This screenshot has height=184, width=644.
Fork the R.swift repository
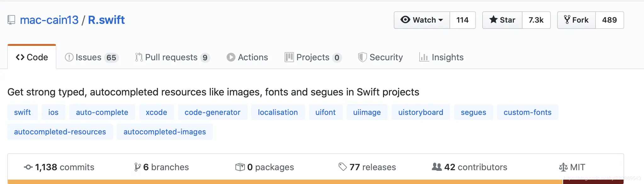576,20
